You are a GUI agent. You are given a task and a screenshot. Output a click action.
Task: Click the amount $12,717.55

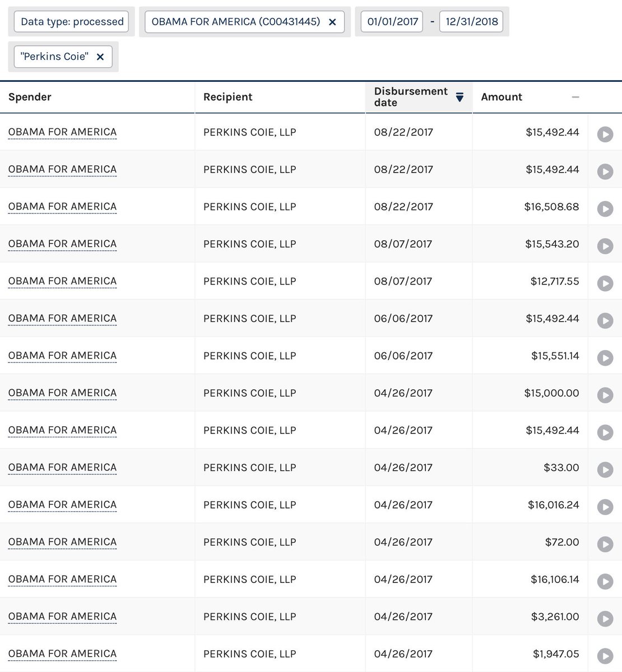(555, 281)
